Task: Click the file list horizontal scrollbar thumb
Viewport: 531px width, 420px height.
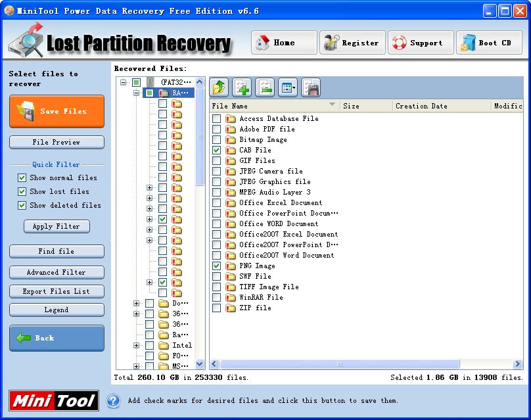Action: coord(340,364)
